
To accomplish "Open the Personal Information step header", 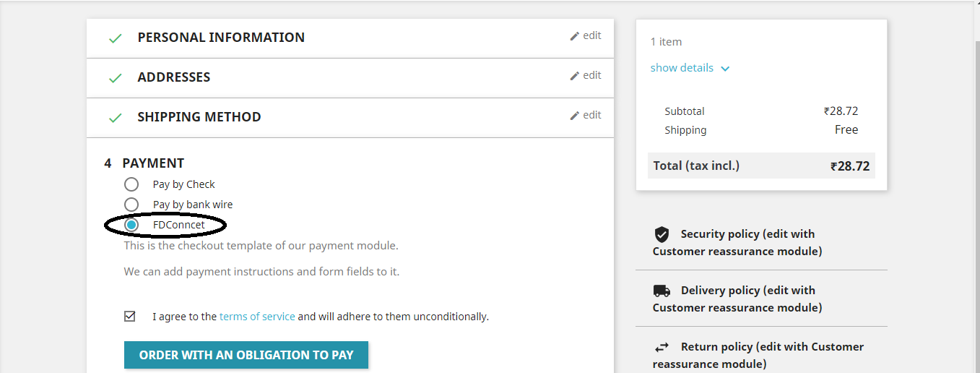I will point(221,38).
